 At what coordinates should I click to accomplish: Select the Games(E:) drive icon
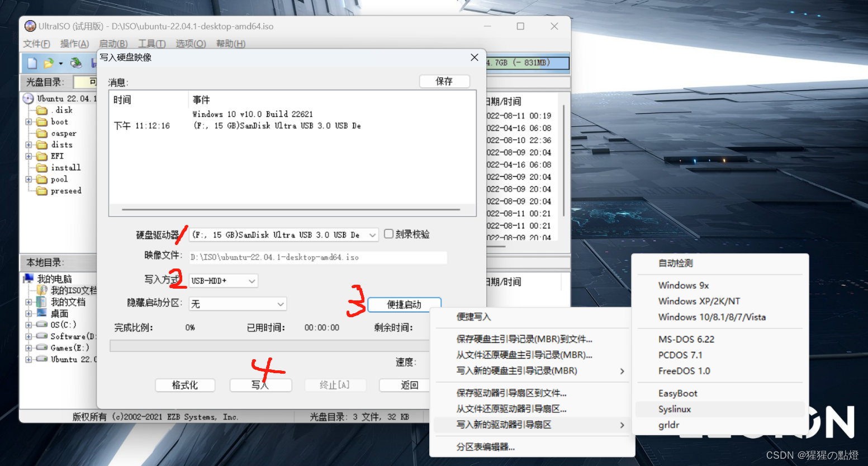[x=42, y=347]
